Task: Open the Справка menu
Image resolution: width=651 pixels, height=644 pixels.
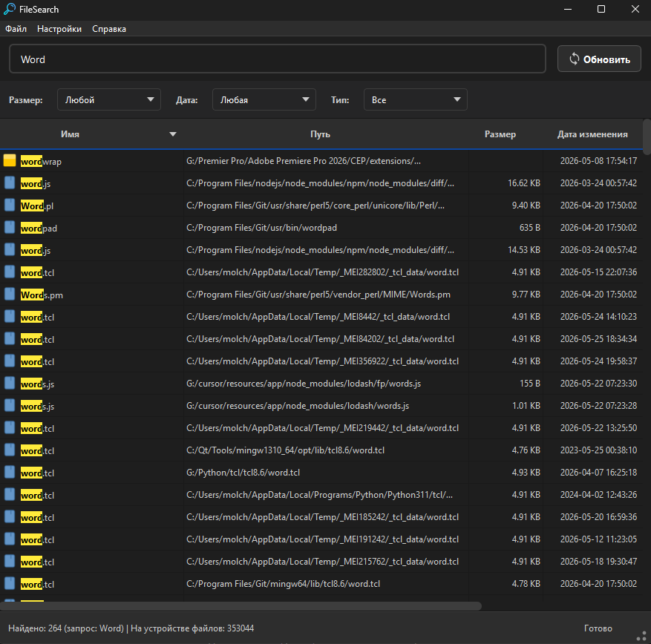Action: [x=109, y=29]
